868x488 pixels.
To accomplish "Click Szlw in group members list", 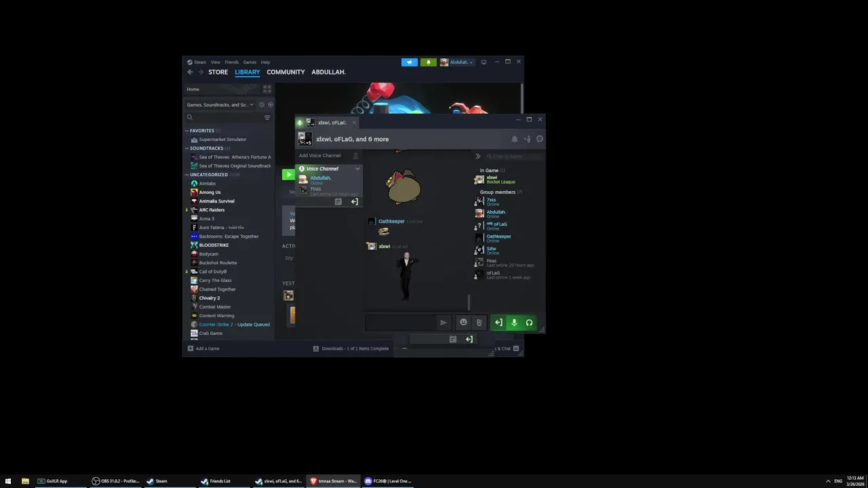I will pyautogui.click(x=492, y=250).
